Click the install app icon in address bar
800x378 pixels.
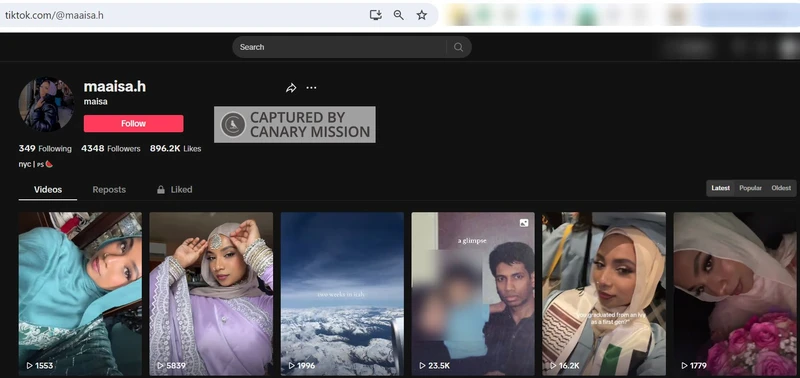pyautogui.click(x=376, y=15)
